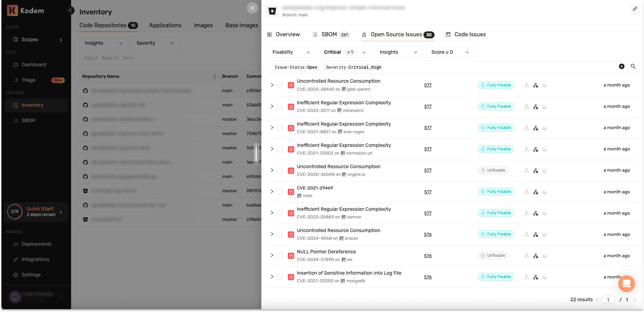
Task: Click the Kodem logo icon
Action: tap(13, 10)
